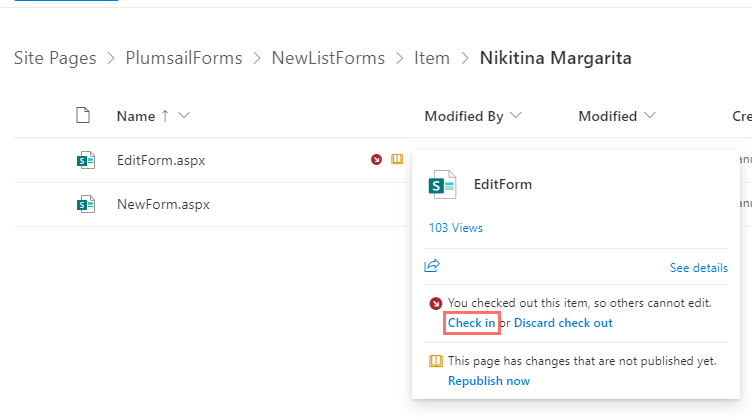Open the NewForm.aspx file name
Screen dimensions: 752x420
pyautogui.click(x=163, y=204)
